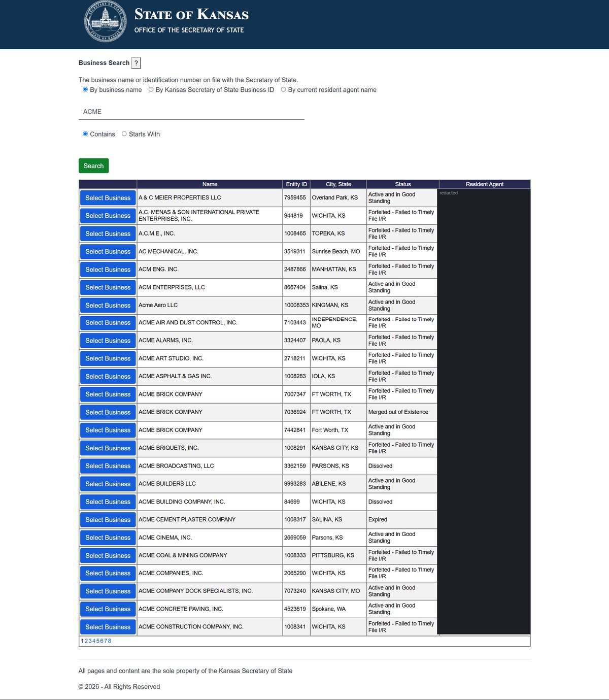
Task: Select the By business name radio button
Action: (x=85, y=89)
